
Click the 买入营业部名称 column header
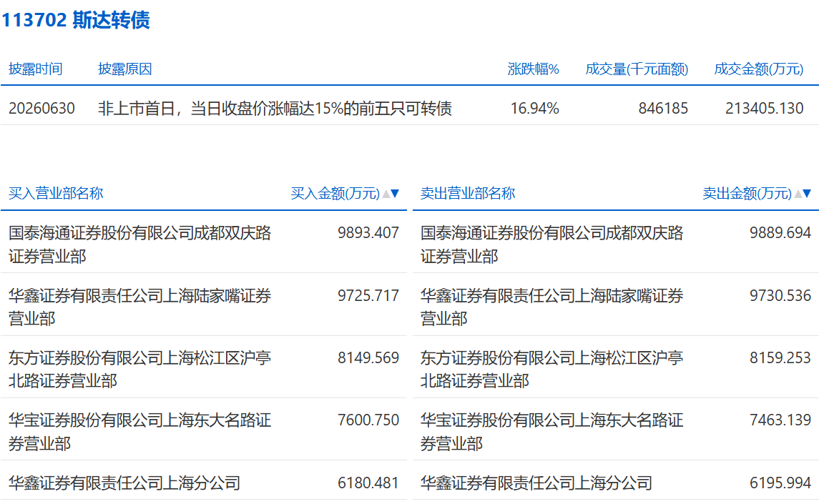[x=56, y=193]
